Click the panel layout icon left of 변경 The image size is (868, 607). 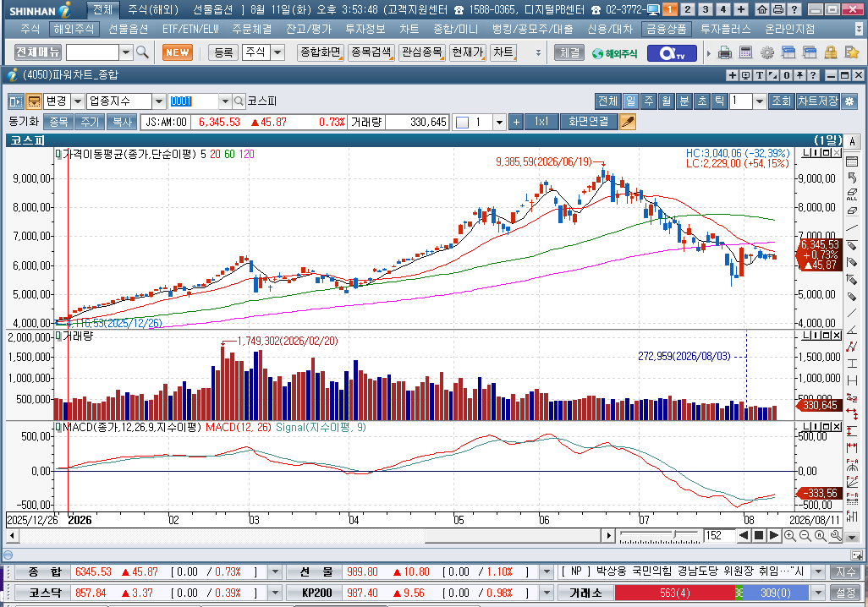(15, 101)
